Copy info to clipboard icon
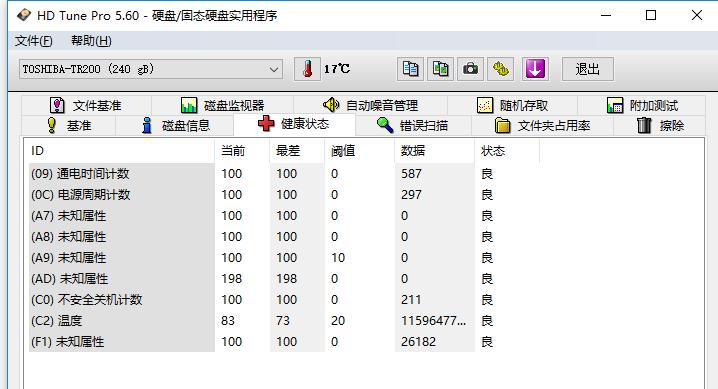Image resolution: width=718 pixels, height=389 pixels. coord(410,69)
